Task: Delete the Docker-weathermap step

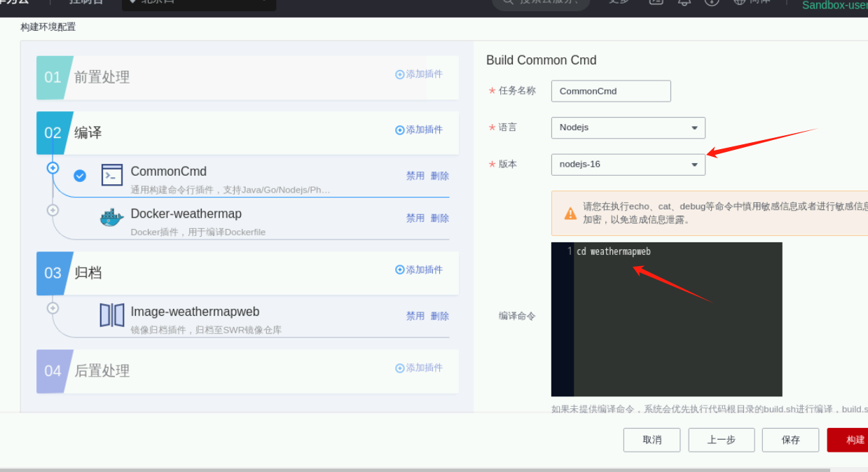Action: click(x=440, y=218)
